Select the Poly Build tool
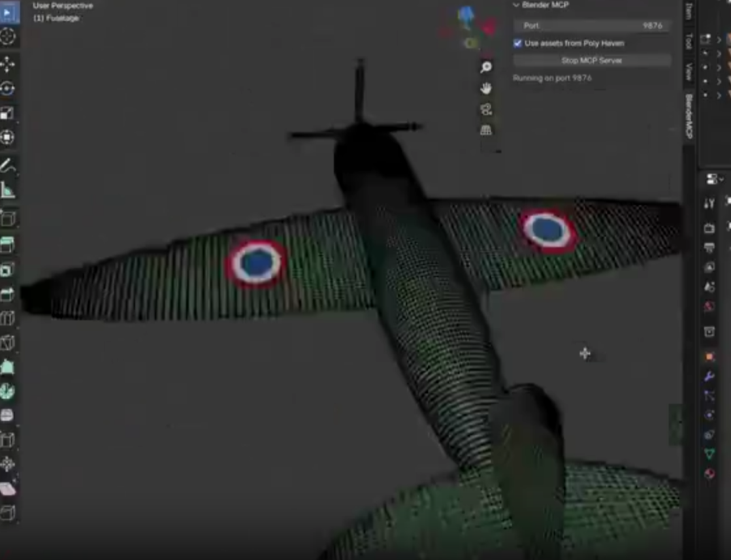Viewport: 731px width, 560px height. pyautogui.click(x=8, y=367)
